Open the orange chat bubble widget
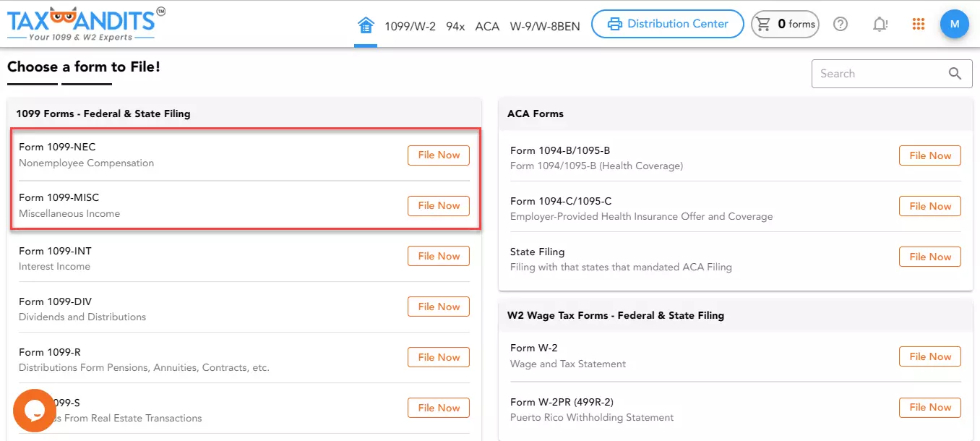980x441 pixels. pyautogui.click(x=34, y=411)
